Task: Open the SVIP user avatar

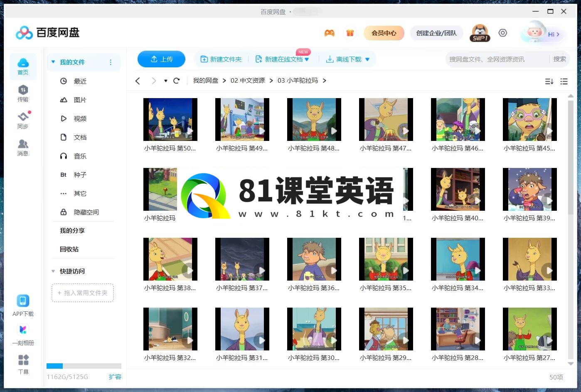Action: tap(480, 33)
